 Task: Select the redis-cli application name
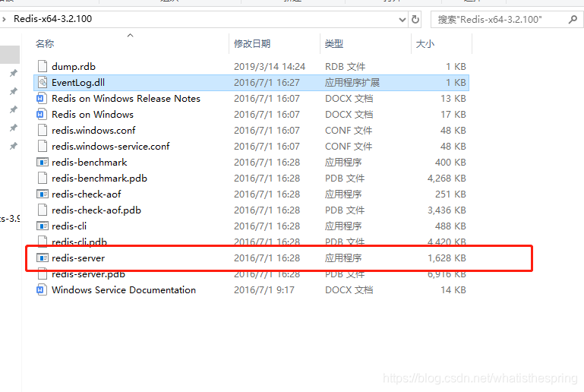69,226
